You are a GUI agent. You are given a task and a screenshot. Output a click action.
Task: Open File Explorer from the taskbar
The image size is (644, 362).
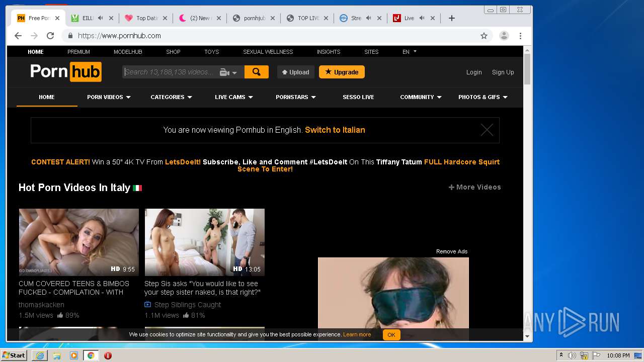[x=57, y=355]
